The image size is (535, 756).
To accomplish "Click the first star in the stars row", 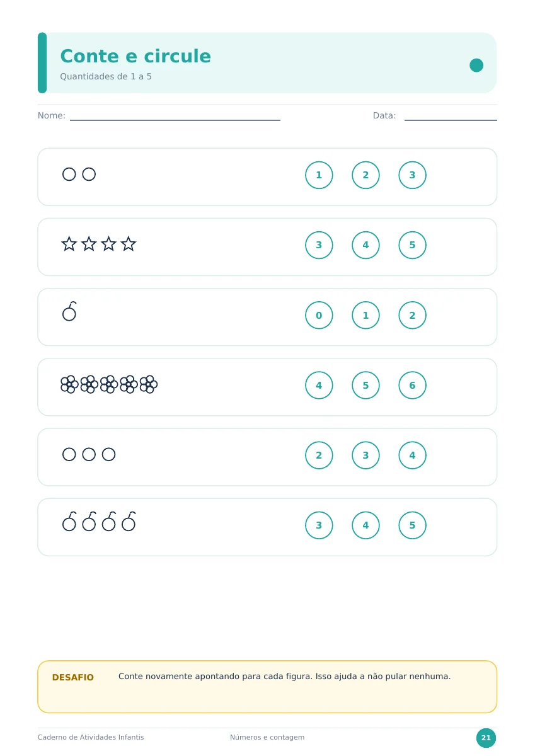I will pos(69,244).
